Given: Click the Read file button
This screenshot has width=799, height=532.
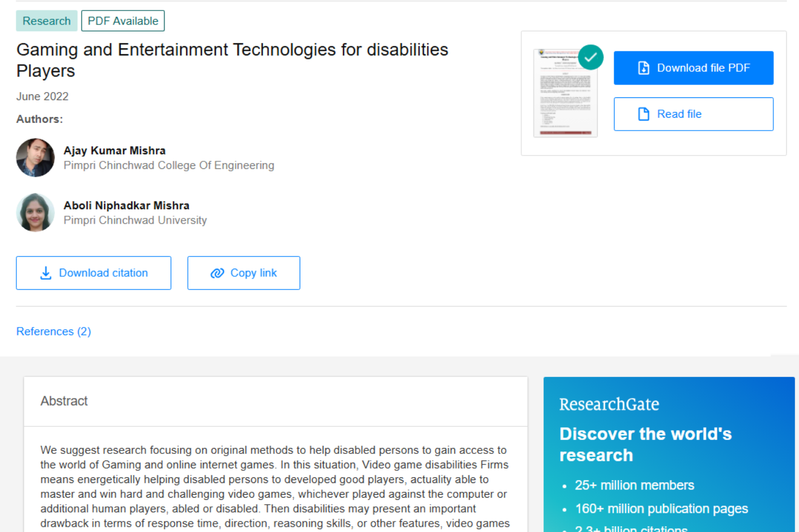Looking at the screenshot, I should point(693,114).
